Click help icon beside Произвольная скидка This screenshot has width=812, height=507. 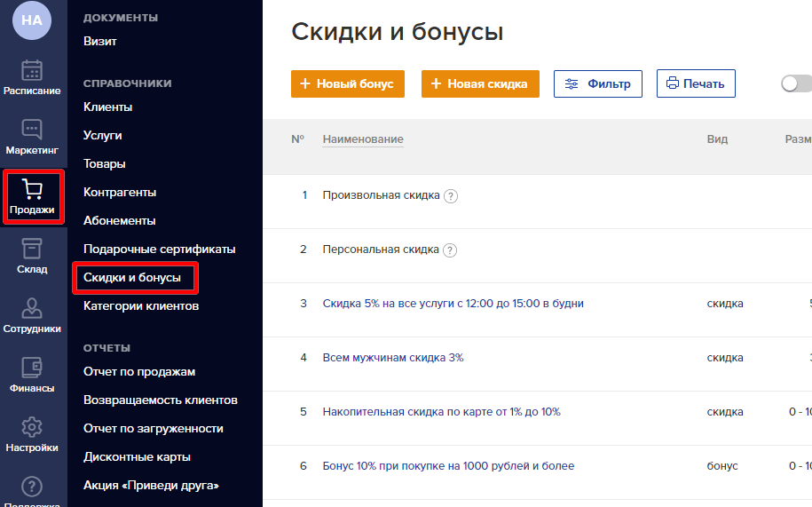(x=451, y=196)
